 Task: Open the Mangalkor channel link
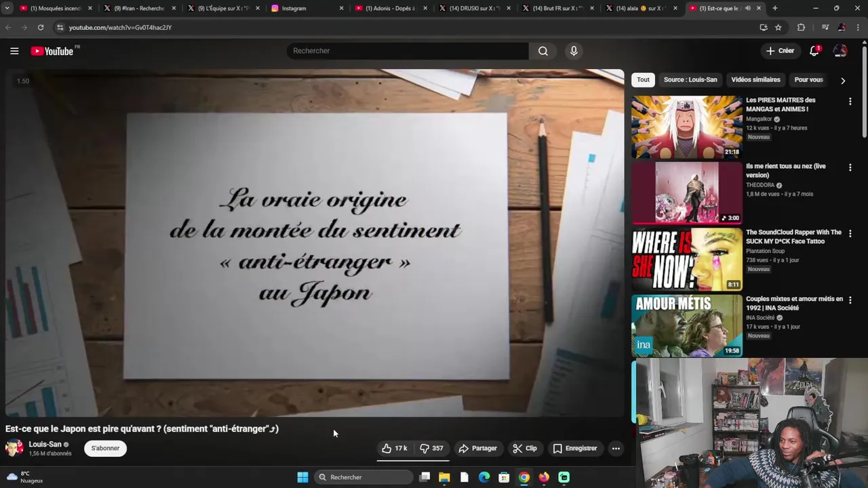(759, 119)
